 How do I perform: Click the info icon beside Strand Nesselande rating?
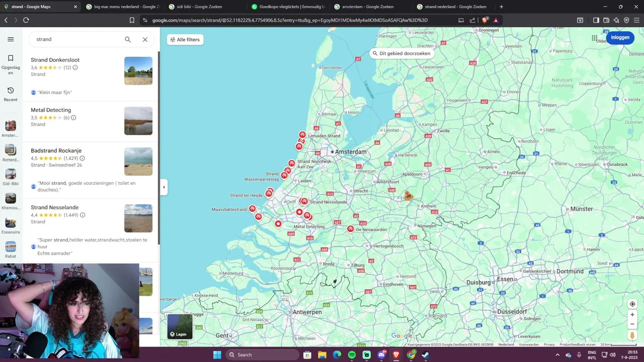(x=83, y=215)
